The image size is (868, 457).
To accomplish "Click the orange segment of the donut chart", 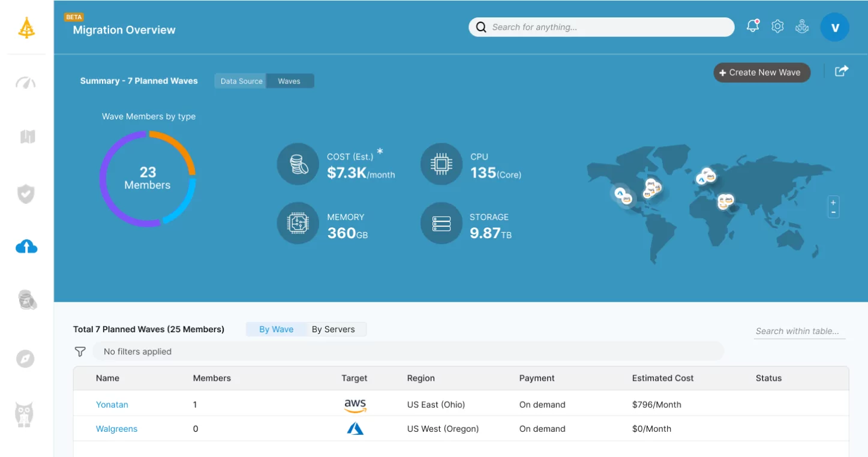I will click(x=179, y=147).
